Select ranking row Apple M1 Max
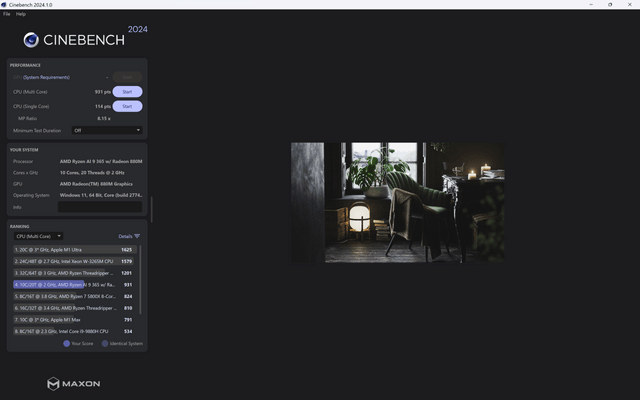 pyautogui.click(x=74, y=320)
